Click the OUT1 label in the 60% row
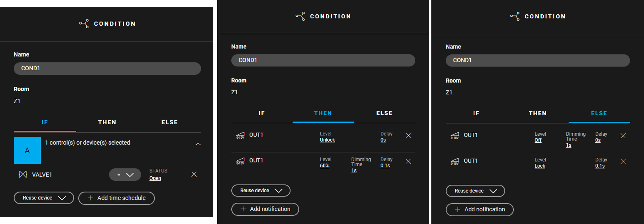Image resolution: width=644 pixels, height=224 pixels. point(256,160)
